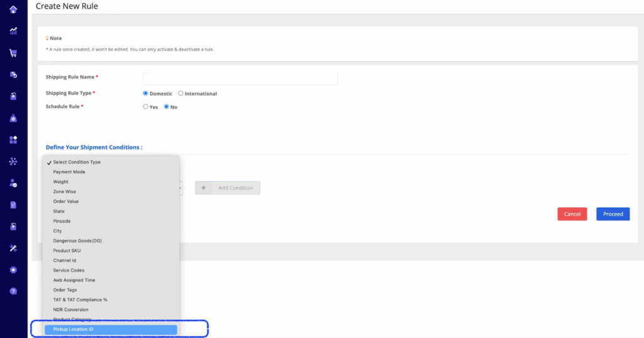
Task: Open the shopping cart orders icon
Action: 13,53
